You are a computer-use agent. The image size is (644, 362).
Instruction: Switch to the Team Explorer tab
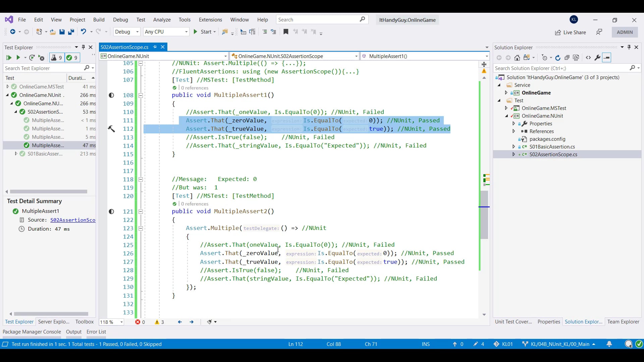(x=623, y=321)
